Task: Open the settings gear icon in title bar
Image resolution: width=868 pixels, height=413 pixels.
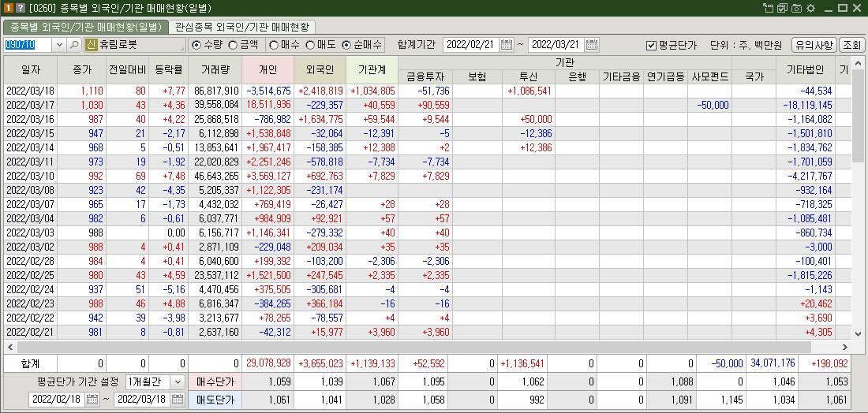Action: 810,8
